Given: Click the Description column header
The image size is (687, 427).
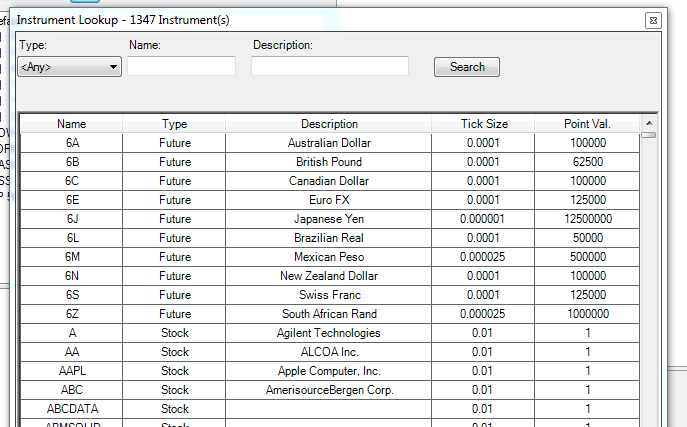Looking at the screenshot, I should (x=329, y=124).
